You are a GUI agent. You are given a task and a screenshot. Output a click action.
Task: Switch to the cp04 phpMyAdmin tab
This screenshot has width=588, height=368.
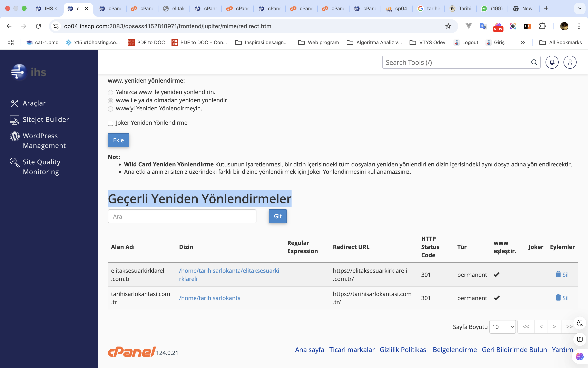click(x=397, y=9)
